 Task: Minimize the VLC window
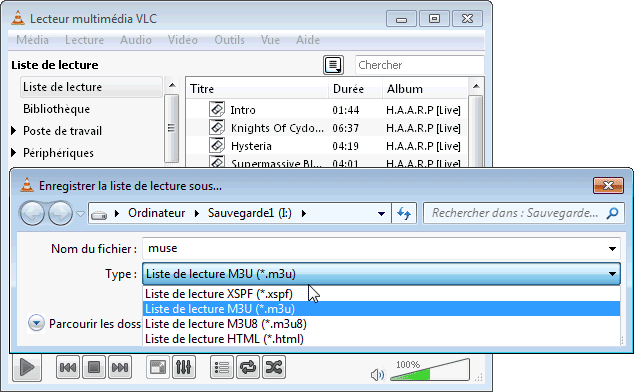(x=401, y=19)
